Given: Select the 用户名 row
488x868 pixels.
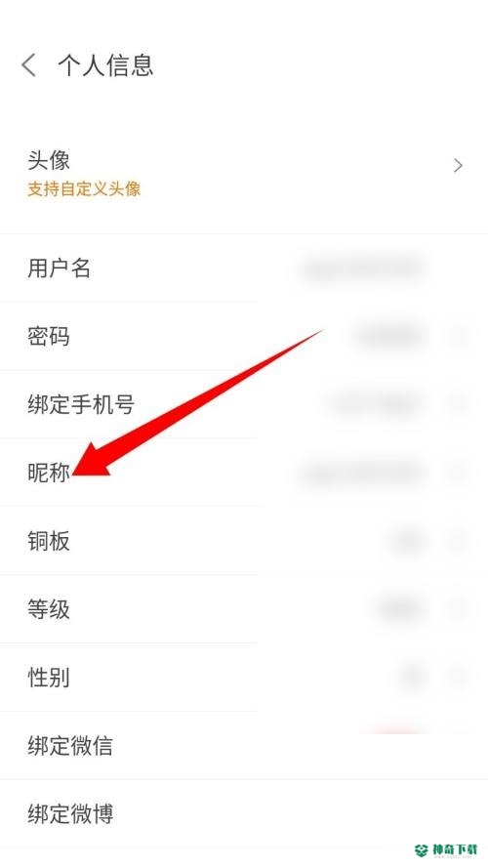Looking at the screenshot, I should click(x=244, y=268).
